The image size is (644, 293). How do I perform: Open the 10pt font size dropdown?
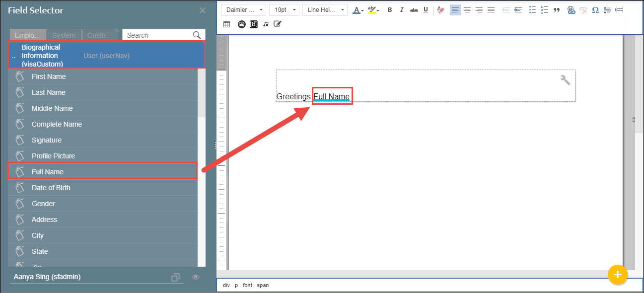point(284,10)
